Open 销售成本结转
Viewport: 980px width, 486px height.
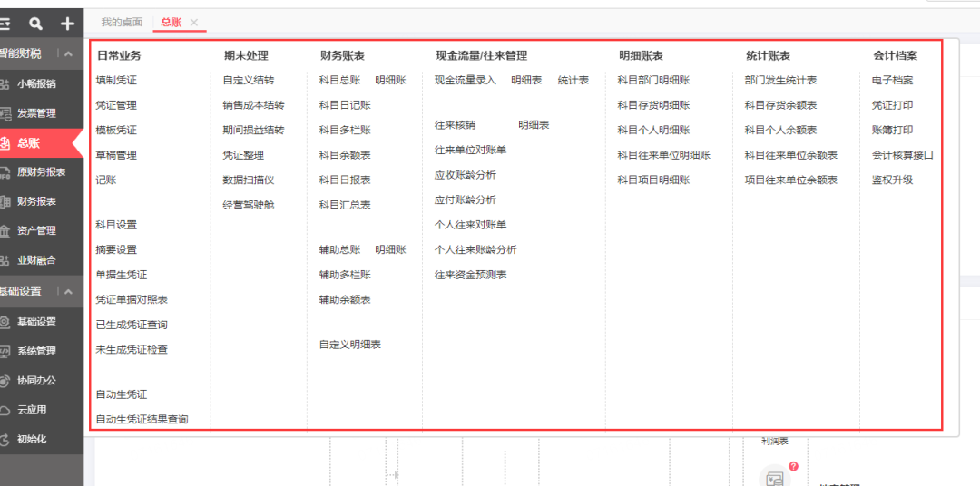[254, 105]
